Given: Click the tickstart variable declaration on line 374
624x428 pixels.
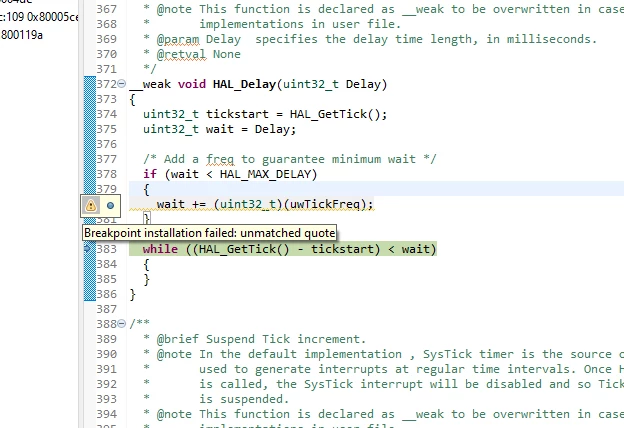Looking at the screenshot, I should click(237, 114).
